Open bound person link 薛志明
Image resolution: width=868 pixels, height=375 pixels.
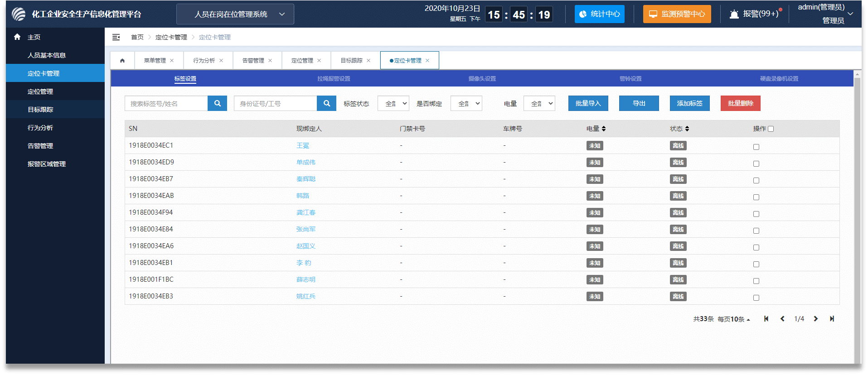pyautogui.click(x=306, y=279)
